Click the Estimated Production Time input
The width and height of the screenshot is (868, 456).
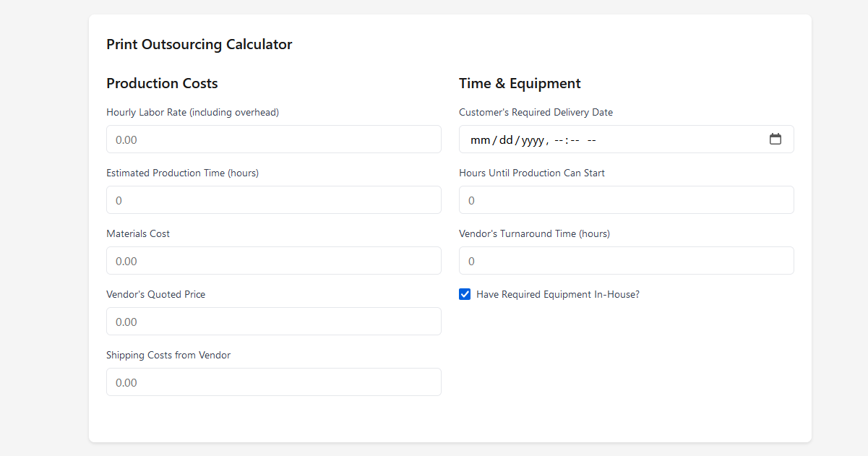(273, 200)
